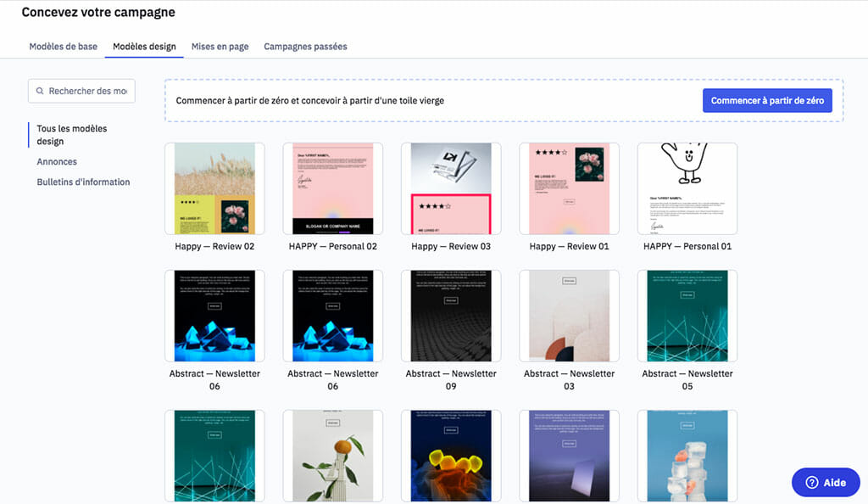This screenshot has height=504, width=868.
Task: Open the Abstract — Newsletter 03 template
Action: 569,315
